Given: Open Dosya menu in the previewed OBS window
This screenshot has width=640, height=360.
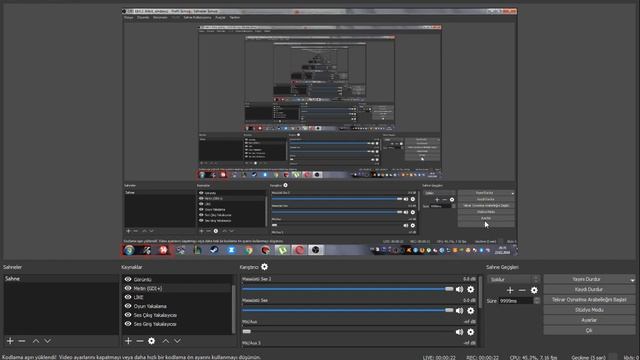Looking at the screenshot, I should pos(129,18).
